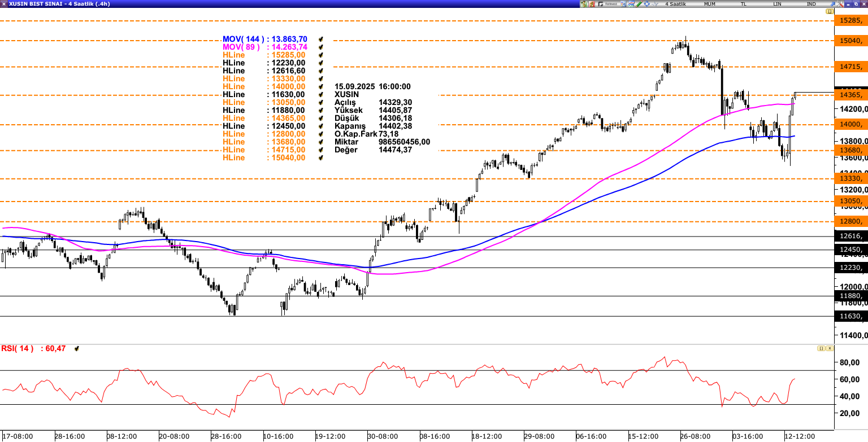The image size is (868, 442).
Task: Click the date text 15.09.2025 16:00:00
Action: (373, 87)
